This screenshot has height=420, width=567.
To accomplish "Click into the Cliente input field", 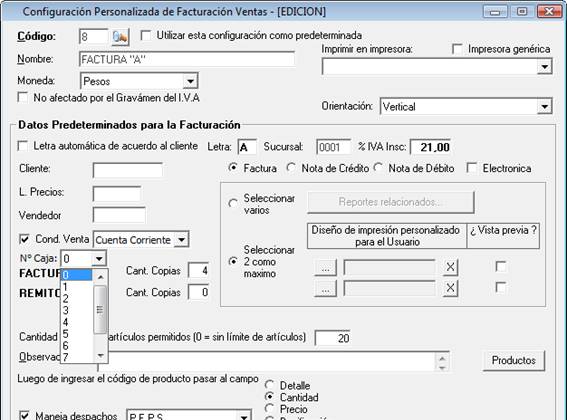I will 127,170.
